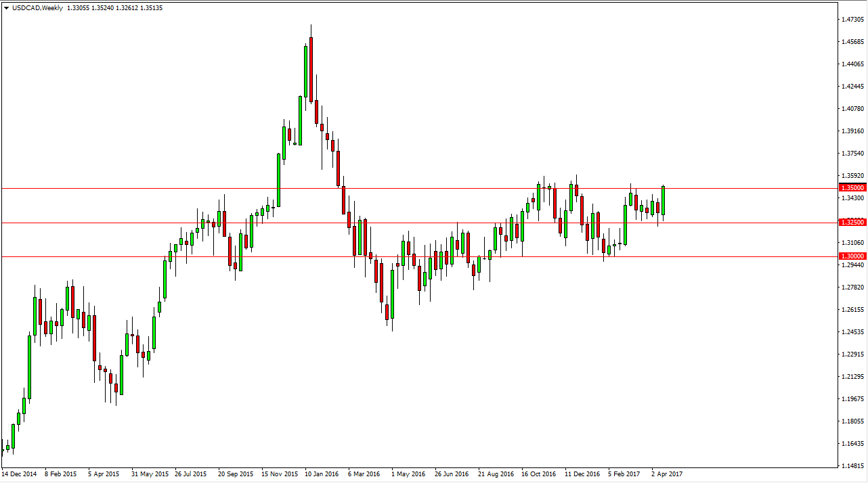Click the 1 May 2016 date label
Image resolution: width=868 pixels, height=483 pixels.
click(408, 474)
